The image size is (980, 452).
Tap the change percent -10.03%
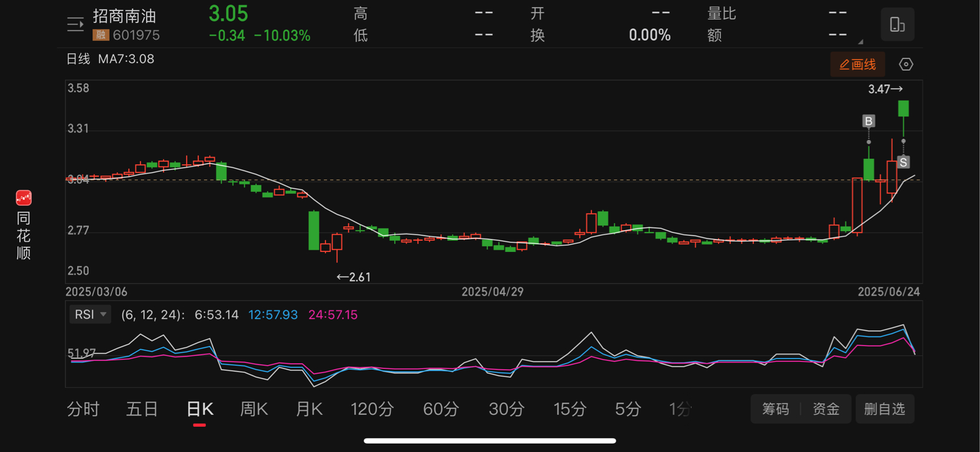coord(282,36)
